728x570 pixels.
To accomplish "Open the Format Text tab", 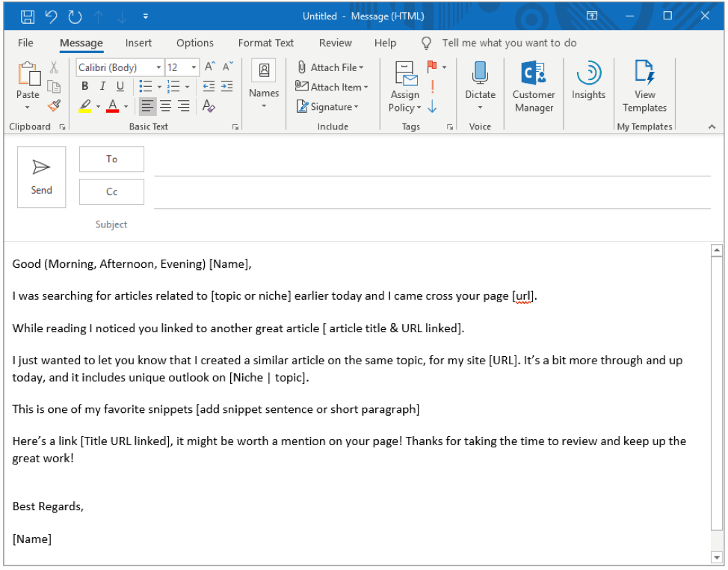I will [265, 43].
